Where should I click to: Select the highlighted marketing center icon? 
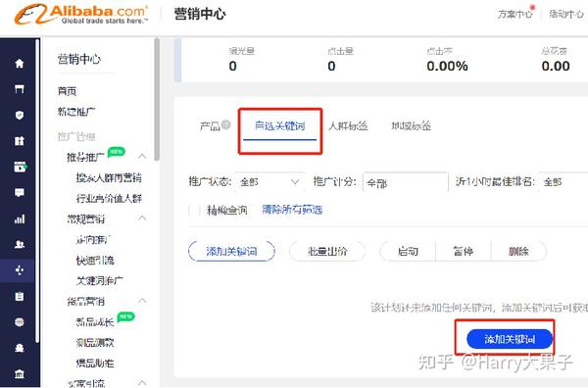coord(20,269)
